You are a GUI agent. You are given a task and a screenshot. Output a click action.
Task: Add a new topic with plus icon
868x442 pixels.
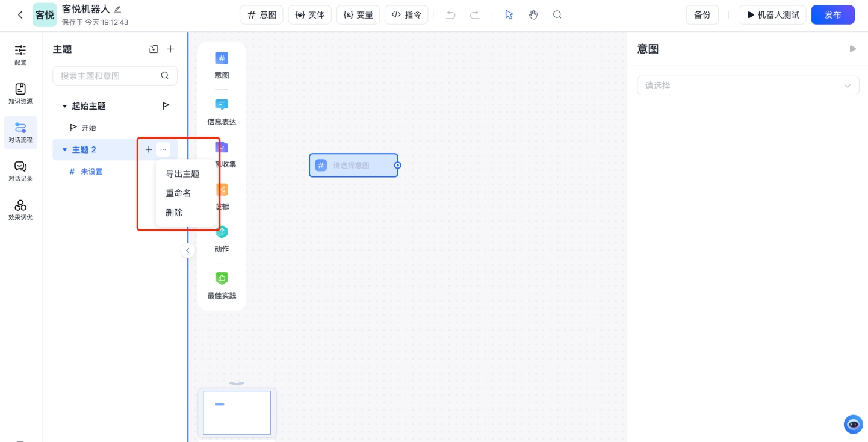170,49
